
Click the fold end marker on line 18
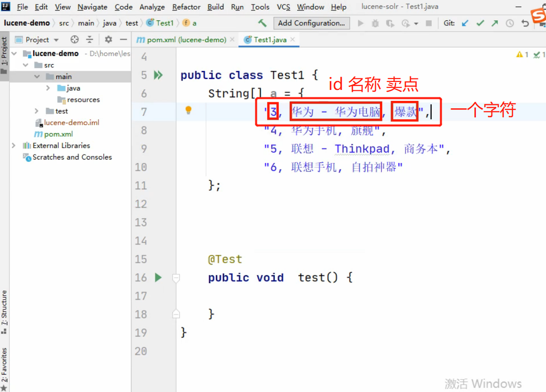(176, 314)
